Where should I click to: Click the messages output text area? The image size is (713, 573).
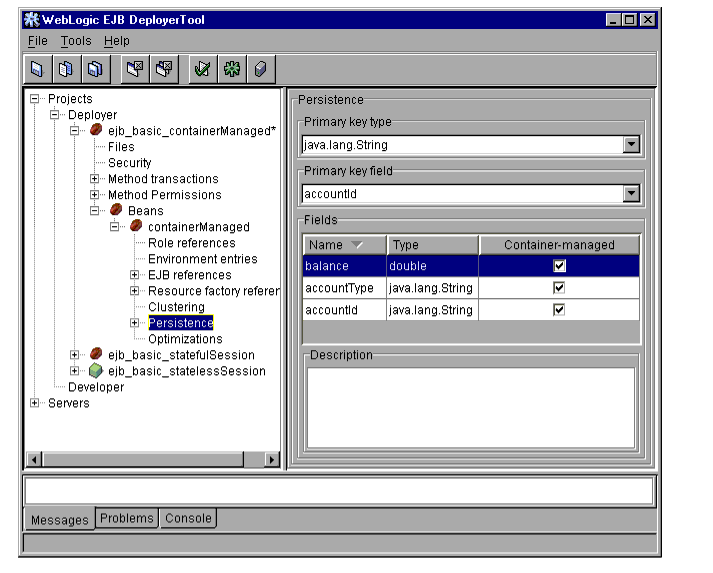339,491
